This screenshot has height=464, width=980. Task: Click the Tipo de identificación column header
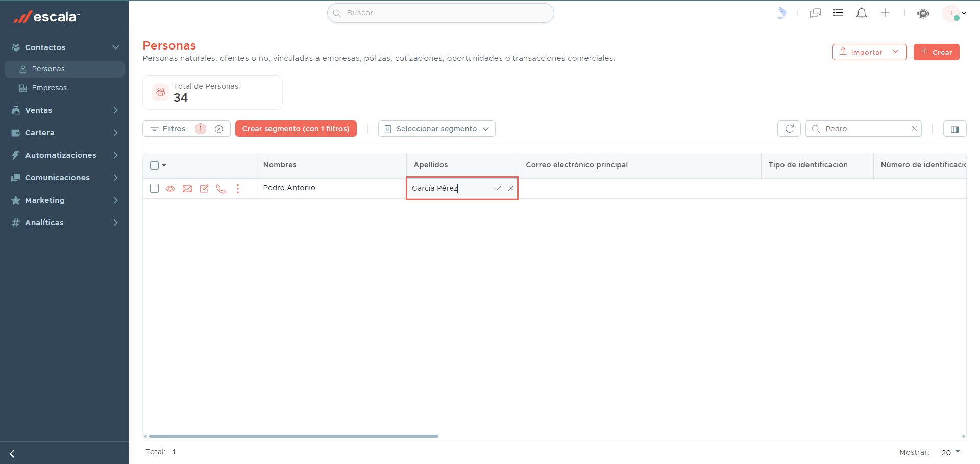coord(818,165)
